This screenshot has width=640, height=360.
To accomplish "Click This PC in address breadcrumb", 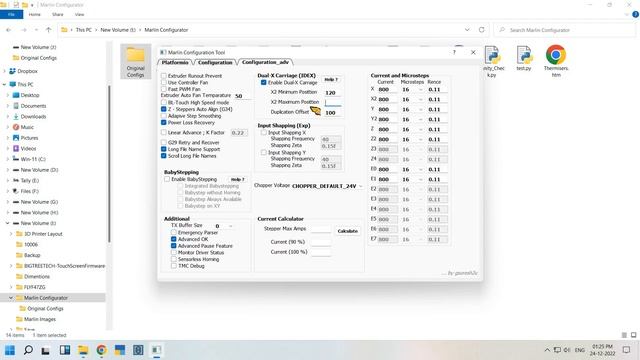I will (84, 30).
